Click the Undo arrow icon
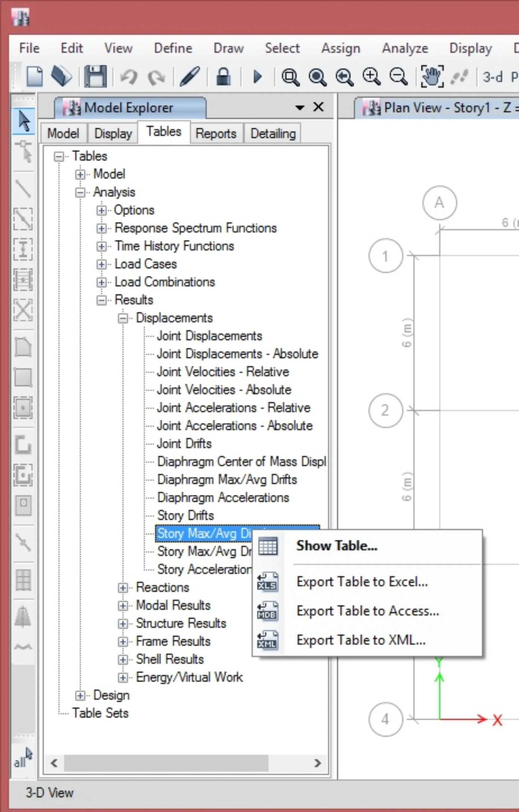519x812 pixels. (129, 76)
